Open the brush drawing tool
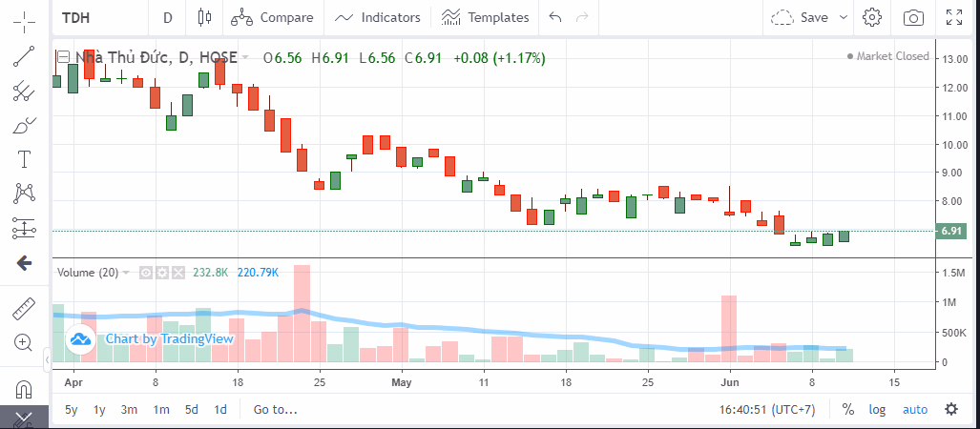Viewport: 980px width, 429px height. [x=24, y=125]
